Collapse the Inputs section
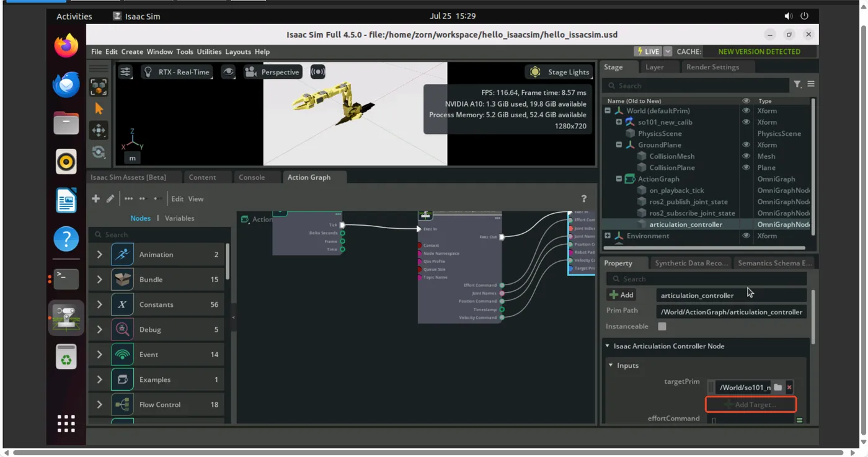The image size is (868, 457). [611, 365]
